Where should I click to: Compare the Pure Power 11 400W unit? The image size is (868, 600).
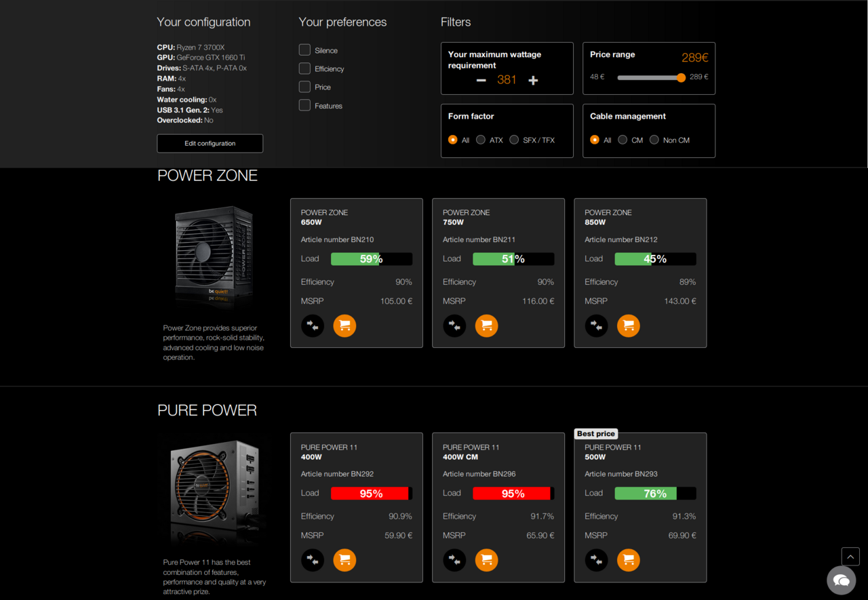pos(313,560)
